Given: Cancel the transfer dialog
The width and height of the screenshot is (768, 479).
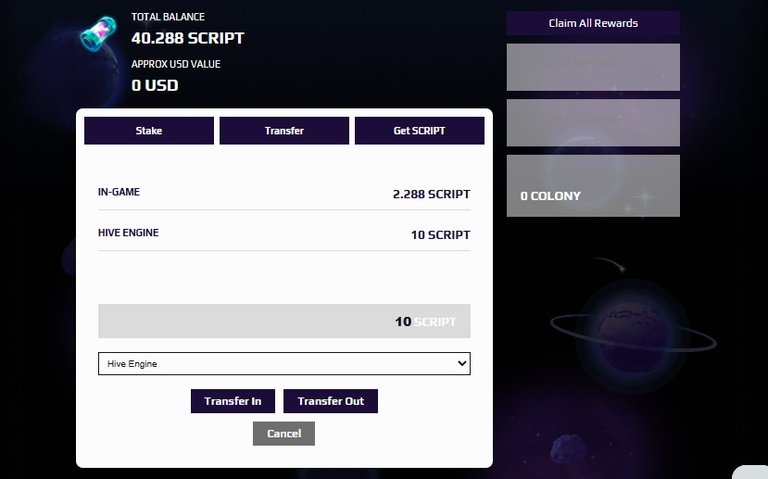Looking at the screenshot, I should [284, 433].
